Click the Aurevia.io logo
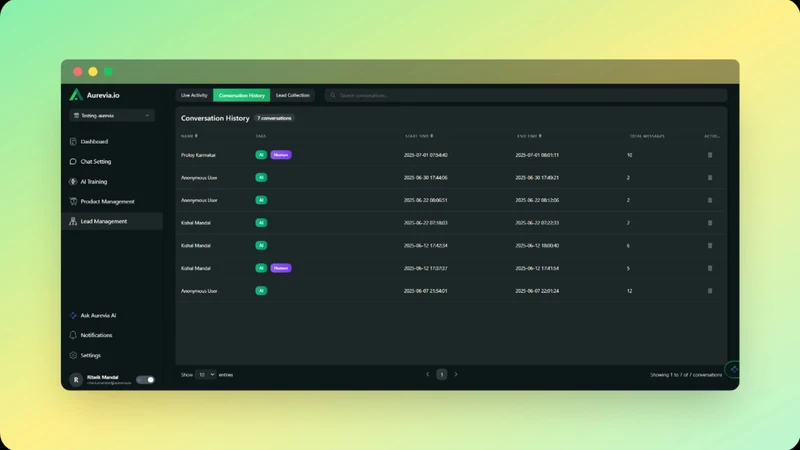This screenshot has width=800, height=450. (x=94, y=95)
